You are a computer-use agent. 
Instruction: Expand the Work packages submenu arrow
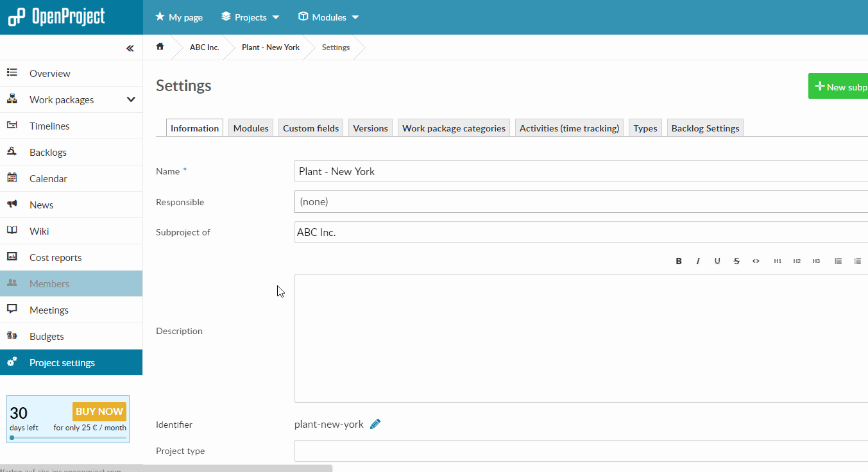[131, 99]
